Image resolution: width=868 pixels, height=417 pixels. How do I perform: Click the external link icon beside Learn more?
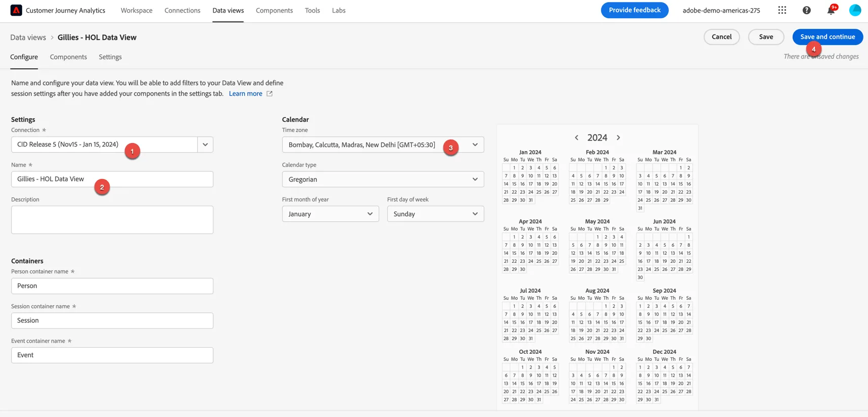point(269,94)
